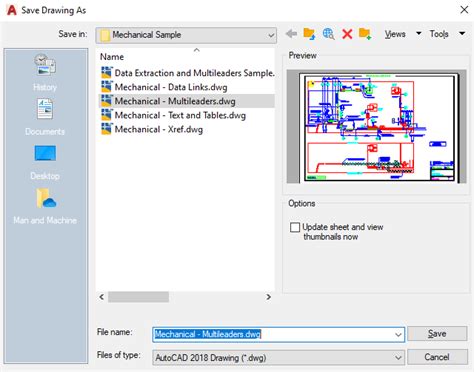This screenshot has width=474, height=372.
Task: Click the icon beside Mechanical - Xref.dwg
Action: pos(106,129)
